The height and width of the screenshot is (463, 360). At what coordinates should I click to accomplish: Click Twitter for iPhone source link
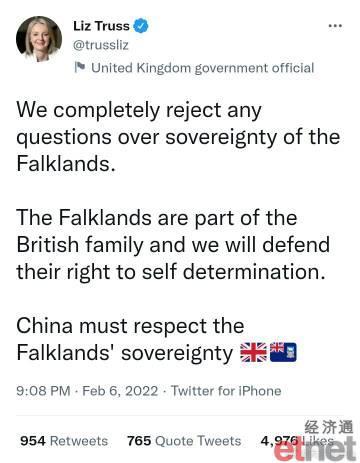[x=226, y=391]
